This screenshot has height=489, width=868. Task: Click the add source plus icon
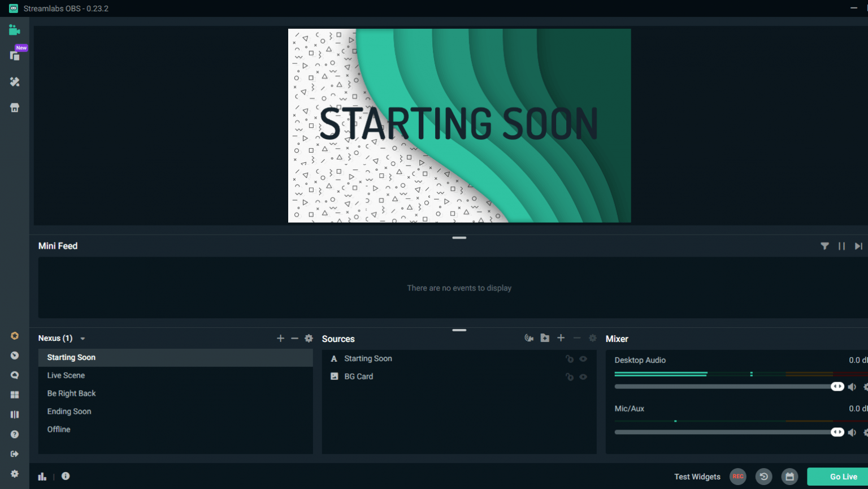(561, 337)
